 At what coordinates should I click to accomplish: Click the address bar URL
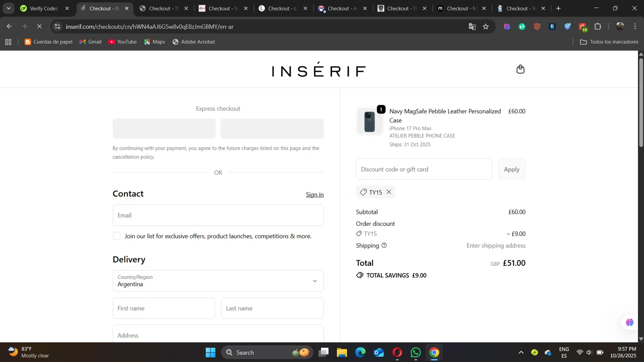pos(149,27)
